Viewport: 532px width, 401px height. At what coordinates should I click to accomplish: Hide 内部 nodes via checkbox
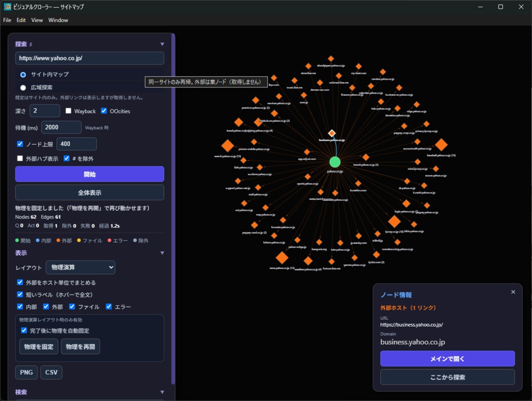coord(20,307)
